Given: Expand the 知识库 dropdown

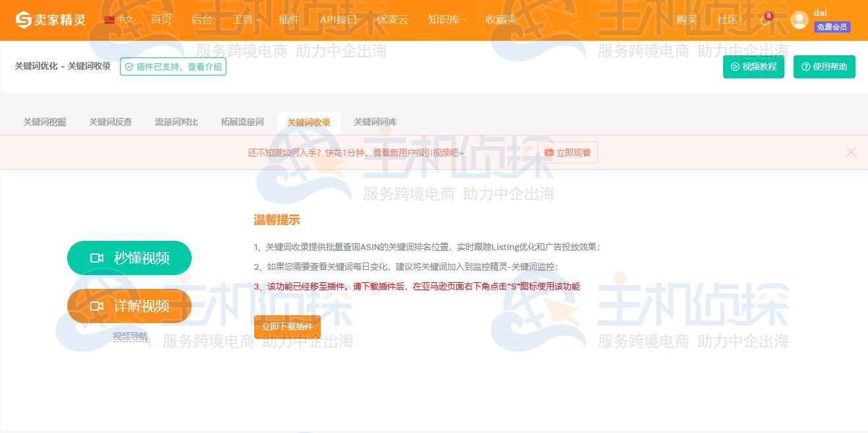Looking at the screenshot, I should click(x=443, y=20).
